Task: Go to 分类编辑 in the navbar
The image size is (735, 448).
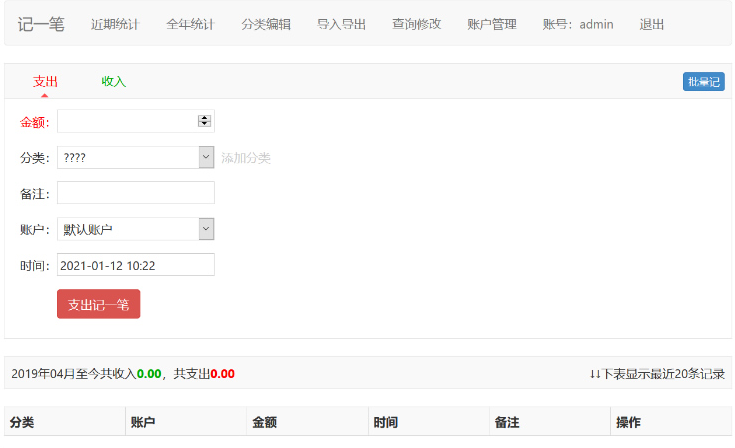Action: coord(266,24)
